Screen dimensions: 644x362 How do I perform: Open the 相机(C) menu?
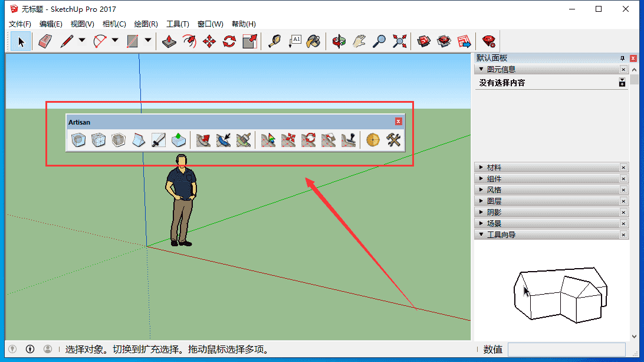click(x=114, y=24)
